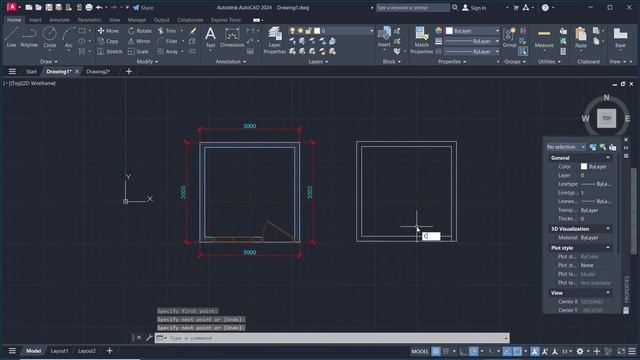Click the layer 0 color swatch
Screen dimensions: 640x360
(x=317, y=31)
